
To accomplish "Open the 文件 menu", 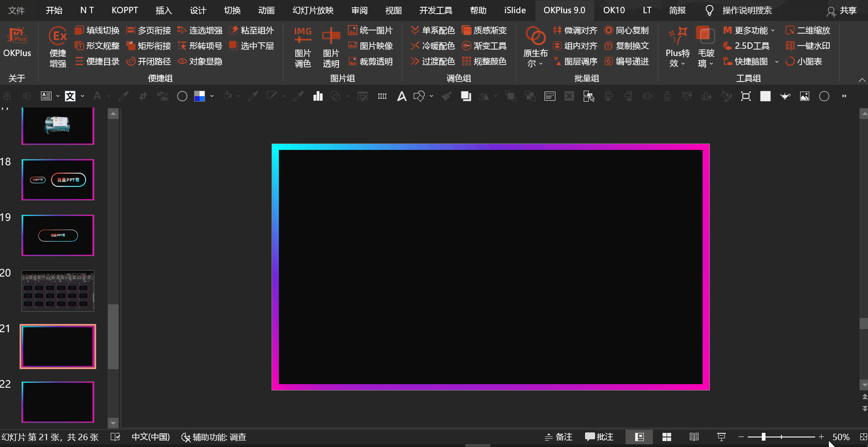I will pos(16,10).
